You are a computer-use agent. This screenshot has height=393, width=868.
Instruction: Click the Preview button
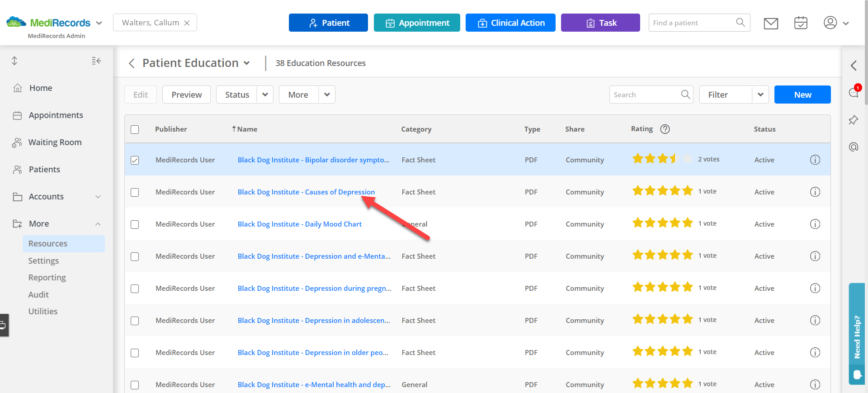click(x=186, y=95)
